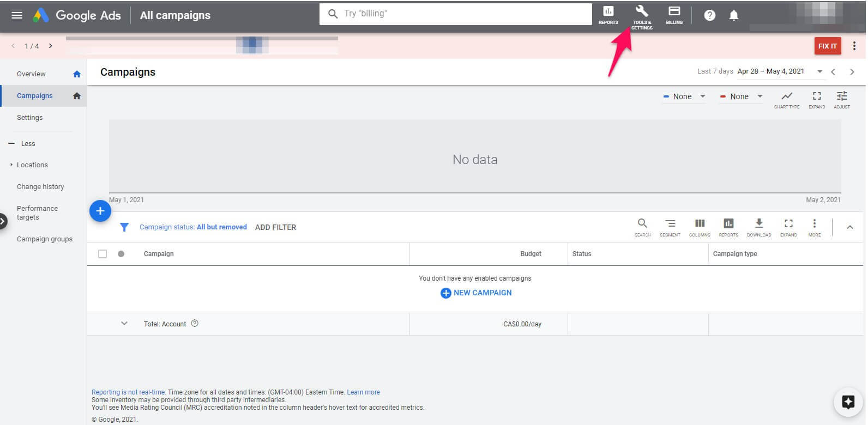868x425 pixels.
Task: Click ADD FILTER
Action: pos(275,227)
